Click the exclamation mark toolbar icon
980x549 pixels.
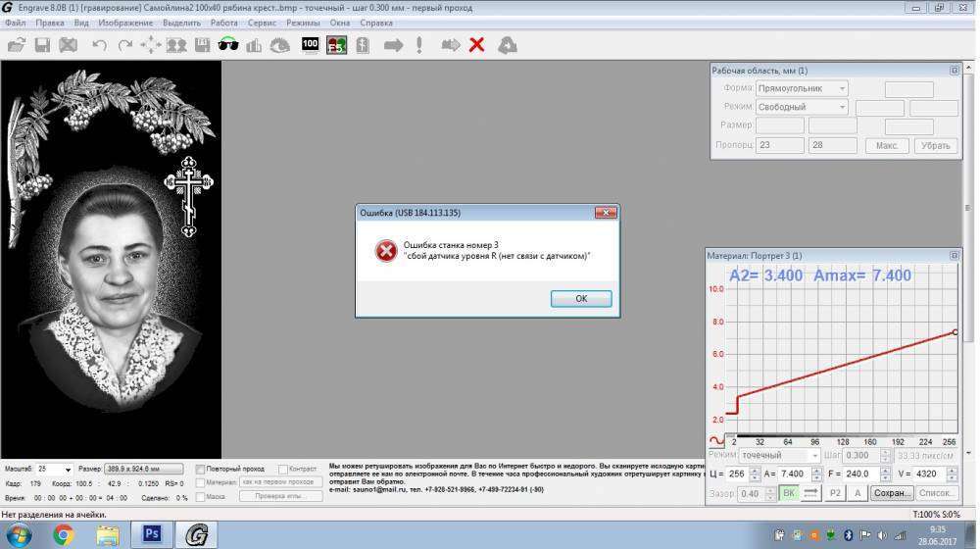tap(419, 45)
